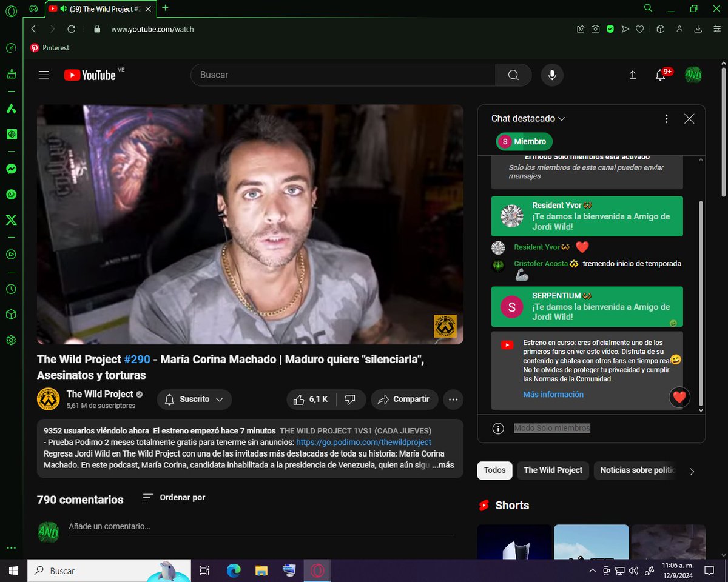The width and height of the screenshot is (728, 582).
Task: Open the sidebar media player icon
Action: click(x=11, y=255)
